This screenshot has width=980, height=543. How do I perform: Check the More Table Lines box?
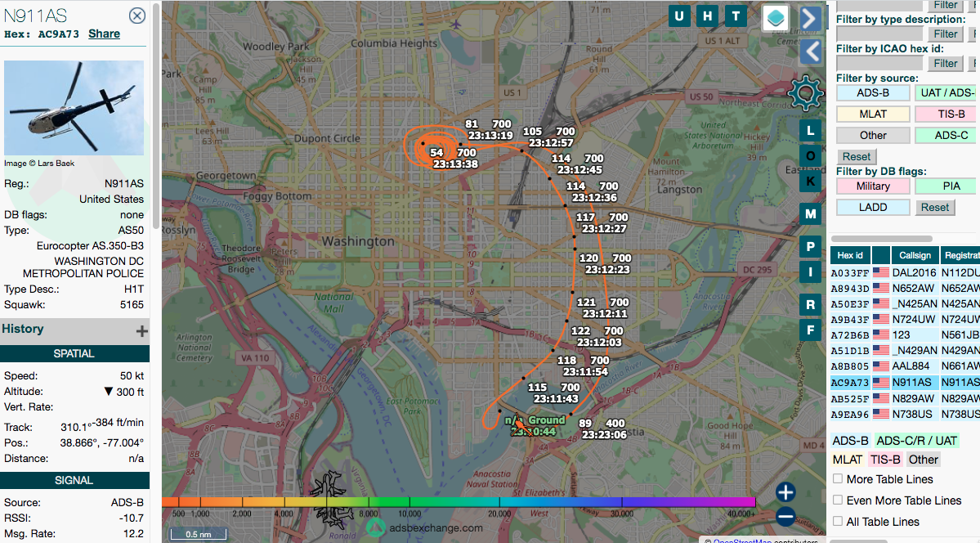click(x=838, y=478)
